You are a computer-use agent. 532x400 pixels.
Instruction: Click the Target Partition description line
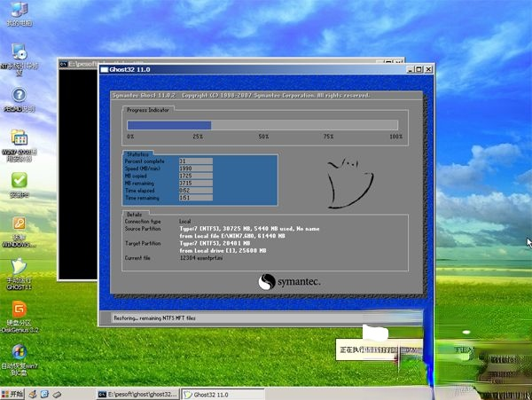[x=215, y=243]
